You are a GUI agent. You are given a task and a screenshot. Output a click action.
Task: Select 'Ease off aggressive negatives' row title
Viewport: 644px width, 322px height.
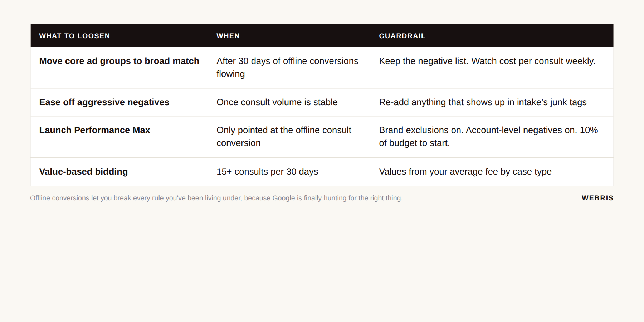(x=104, y=102)
